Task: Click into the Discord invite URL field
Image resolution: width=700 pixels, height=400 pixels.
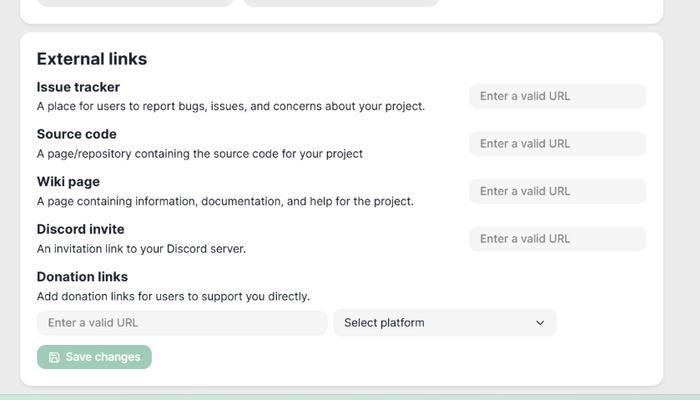Action: click(x=557, y=239)
